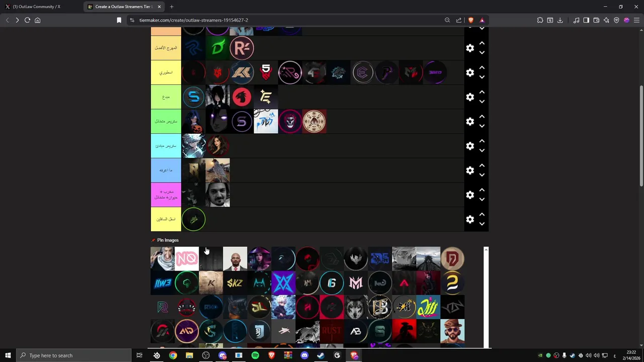Close the Outlaw Streamers tier tab
This screenshot has height=362, width=644.
click(159, 7)
